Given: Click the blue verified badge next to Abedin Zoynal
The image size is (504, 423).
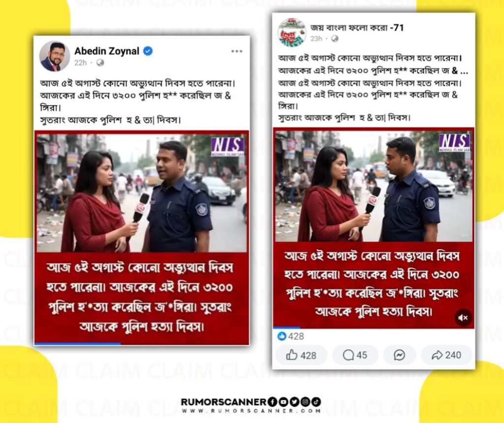Looking at the screenshot, I should point(148,51).
